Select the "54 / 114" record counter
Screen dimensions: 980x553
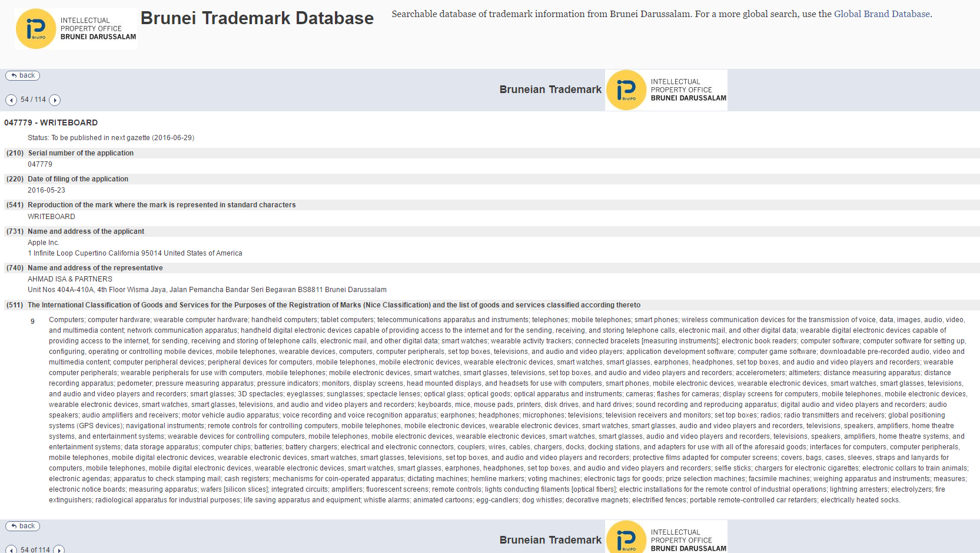click(33, 100)
